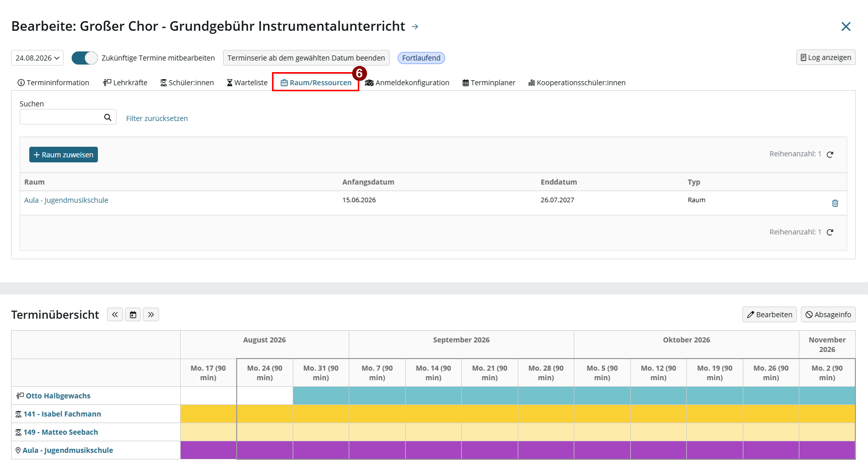Select Mo. 24 column header

pos(265,373)
